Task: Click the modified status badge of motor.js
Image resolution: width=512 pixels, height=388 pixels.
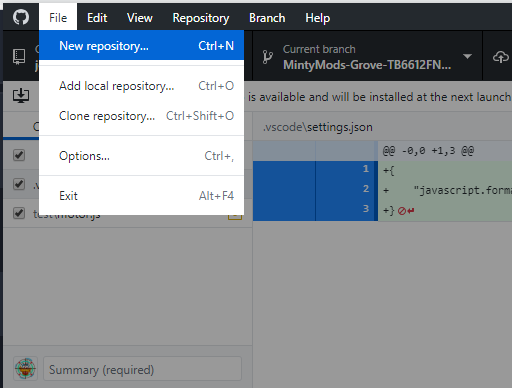Action: [235, 216]
